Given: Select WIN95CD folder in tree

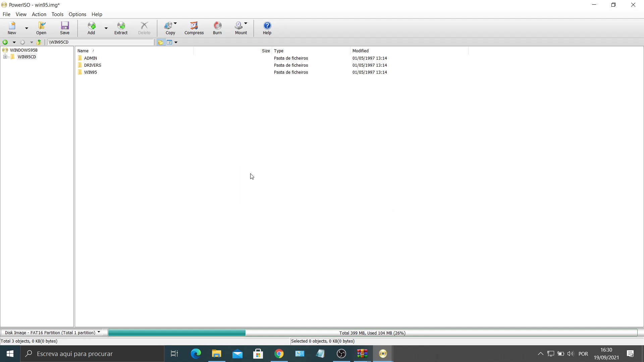Looking at the screenshot, I should coord(26,57).
